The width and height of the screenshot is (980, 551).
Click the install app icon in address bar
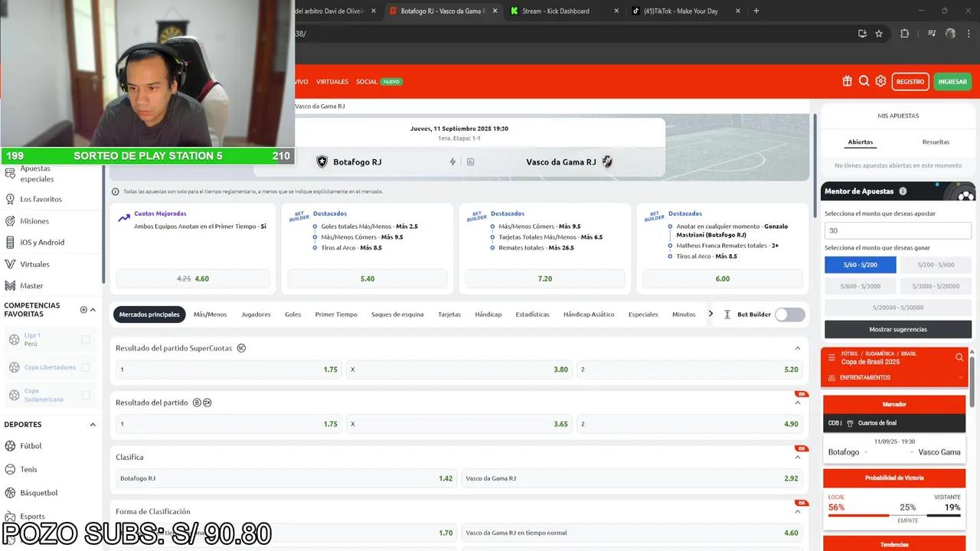pyautogui.click(x=862, y=34)
